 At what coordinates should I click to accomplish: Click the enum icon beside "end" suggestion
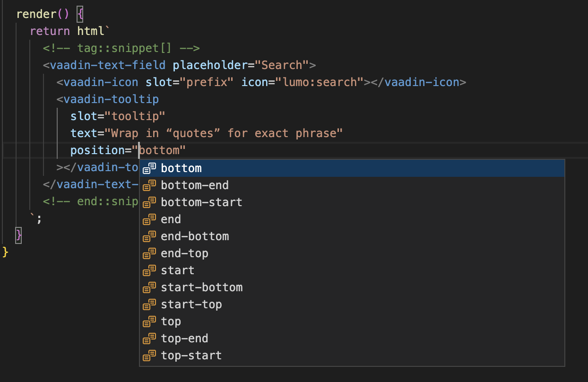coord(149,219)
